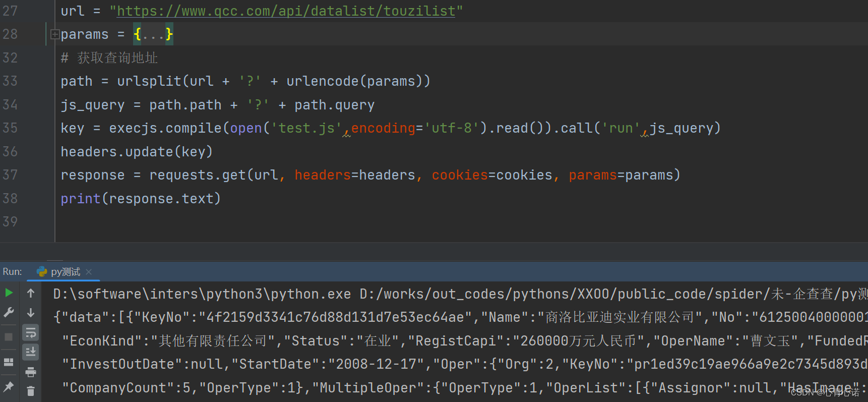This screenshot has height=402, width=868.
Task: Restore layout icon in Run panel
Action: [9, 362]
